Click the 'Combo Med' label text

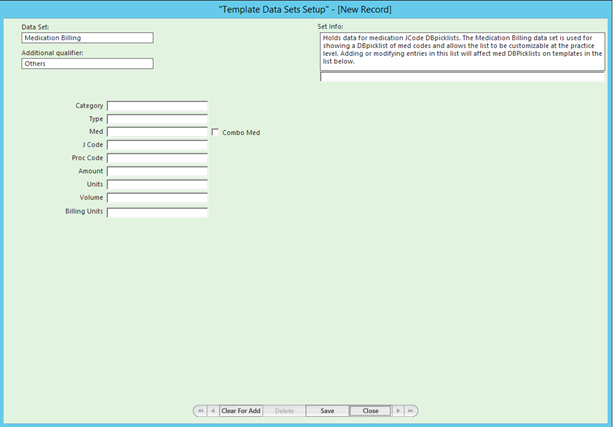241,133
